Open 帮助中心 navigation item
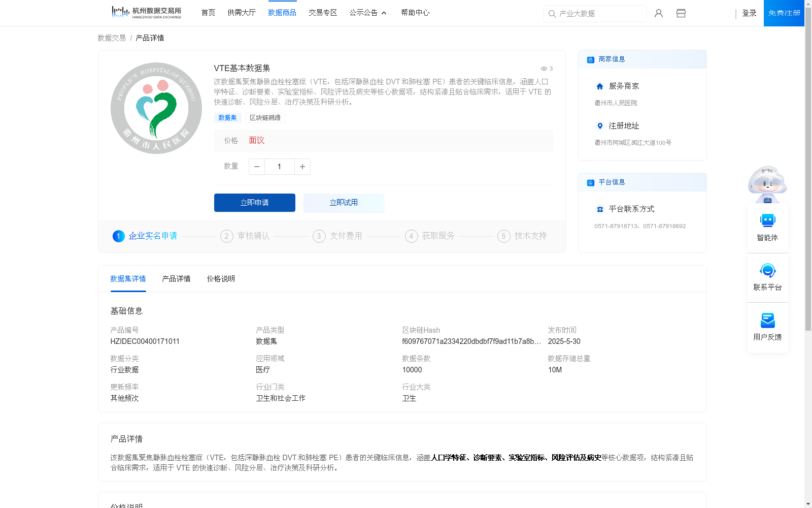 click(415, 13)
